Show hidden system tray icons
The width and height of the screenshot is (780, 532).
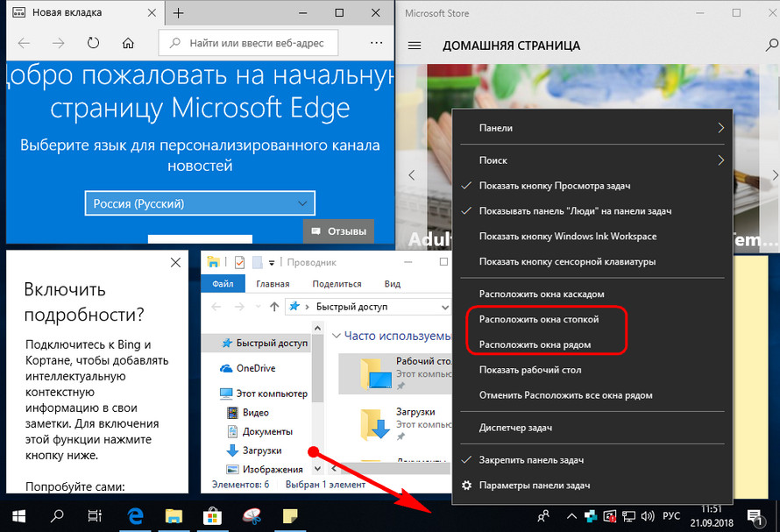[x=571, y=516]
